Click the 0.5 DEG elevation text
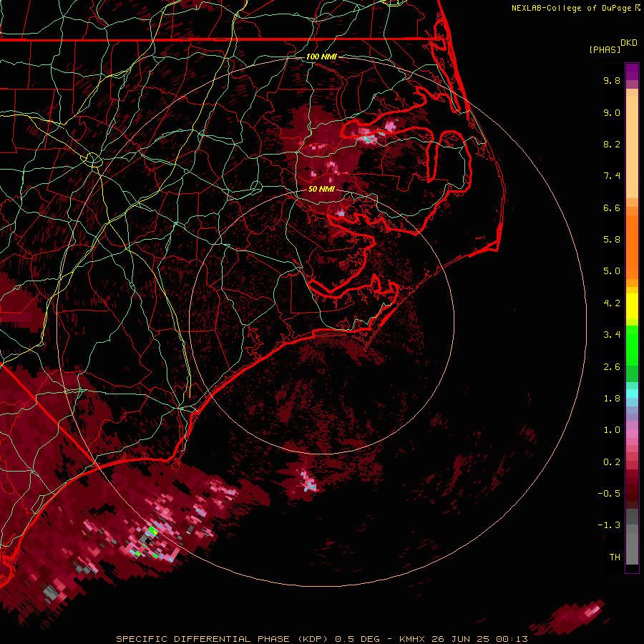 click(x=358, y=639)
